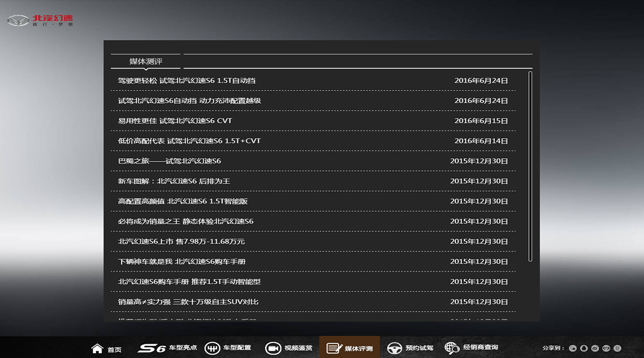Screen dimensions: 644x358
Task: Share to Sina Weibo using the share icon
Action: click(595, 348)
